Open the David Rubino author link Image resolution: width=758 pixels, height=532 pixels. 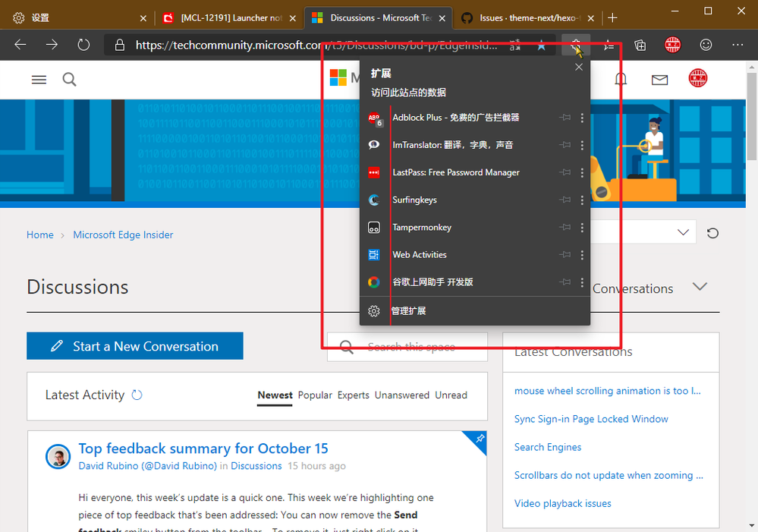147,466
